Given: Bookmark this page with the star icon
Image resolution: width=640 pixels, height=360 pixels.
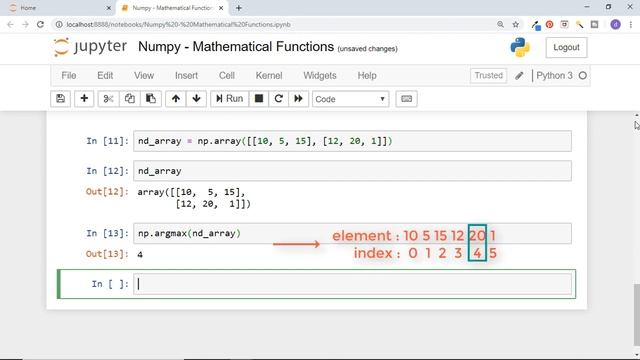Looking at the screenshot, I should point(516,24).
